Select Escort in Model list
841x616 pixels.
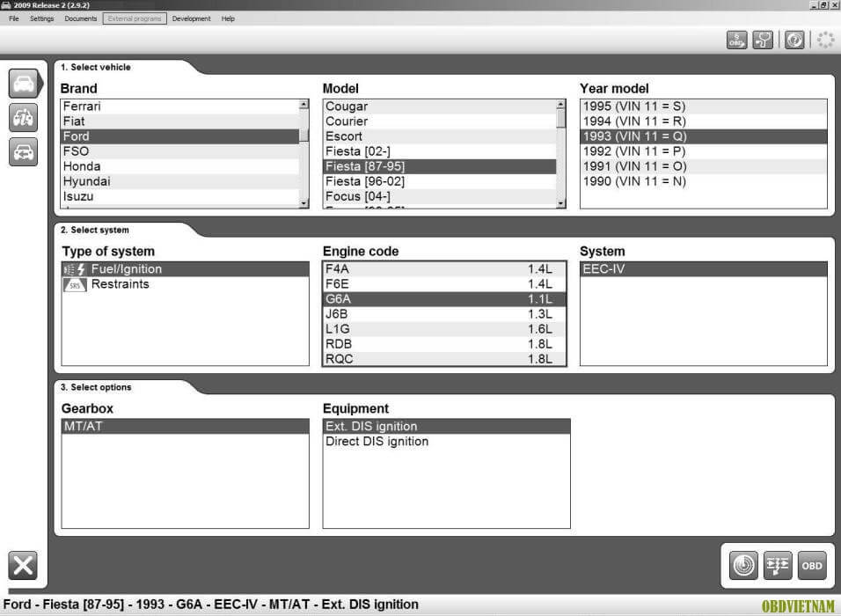coord(440,136)
